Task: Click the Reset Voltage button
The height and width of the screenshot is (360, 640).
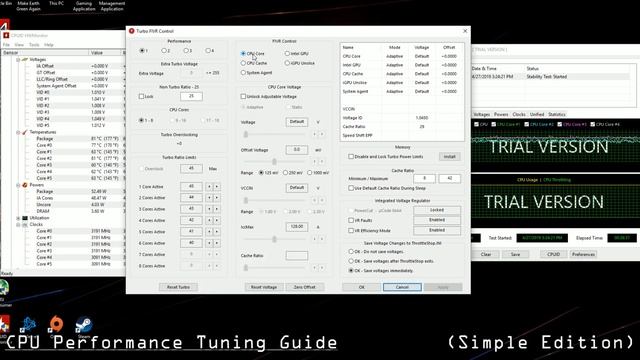Action: 264,287
